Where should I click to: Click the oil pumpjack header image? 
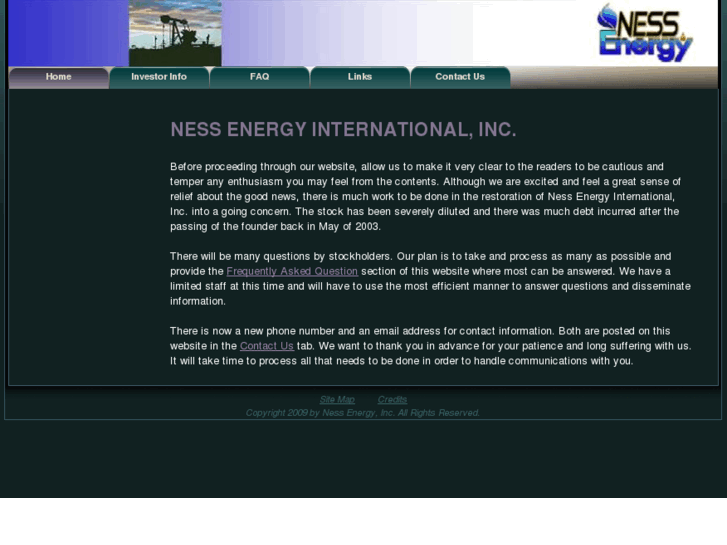pos(175,33)
